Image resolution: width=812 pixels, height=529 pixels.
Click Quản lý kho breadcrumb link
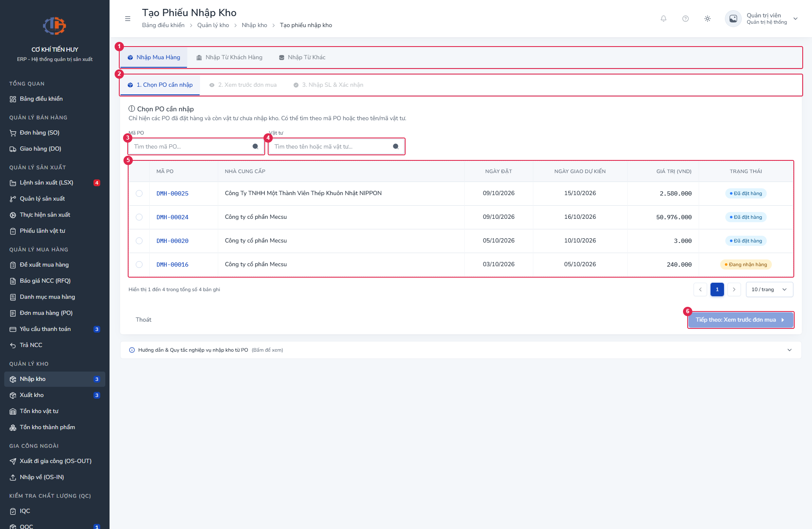click(x=213, y=25)
